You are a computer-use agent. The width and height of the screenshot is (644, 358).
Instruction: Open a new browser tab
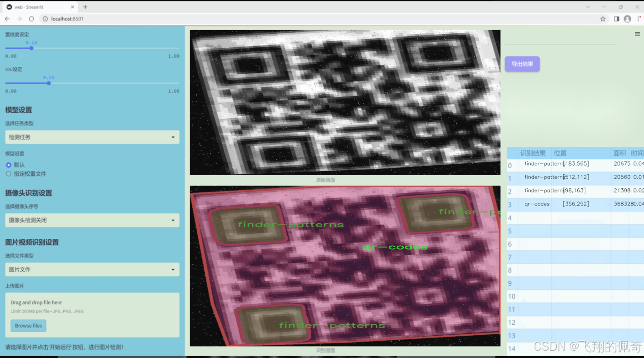coord(85,7)
